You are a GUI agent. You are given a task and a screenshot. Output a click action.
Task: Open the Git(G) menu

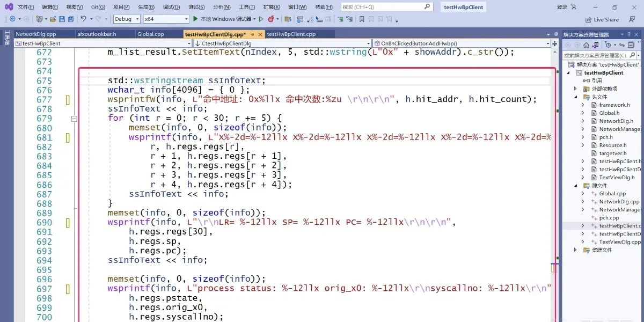pos(98,7)
